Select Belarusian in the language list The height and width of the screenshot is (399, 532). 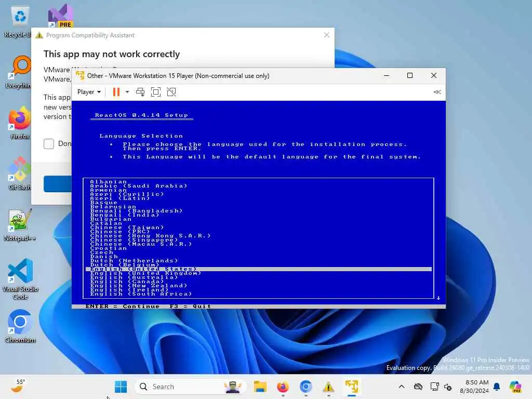pyautogui.click(x=259, y=207)
